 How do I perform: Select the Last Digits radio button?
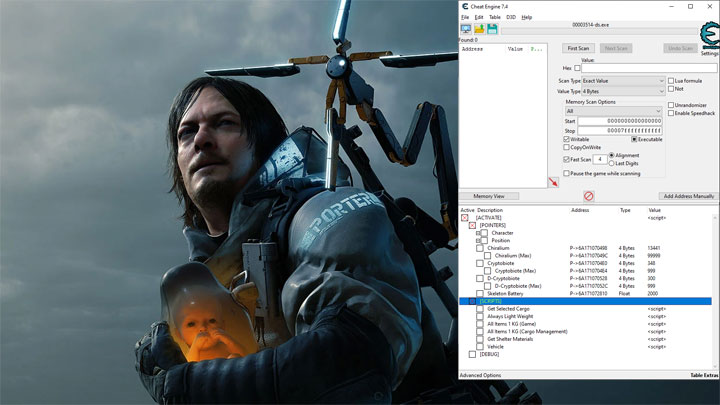[611, 163]
